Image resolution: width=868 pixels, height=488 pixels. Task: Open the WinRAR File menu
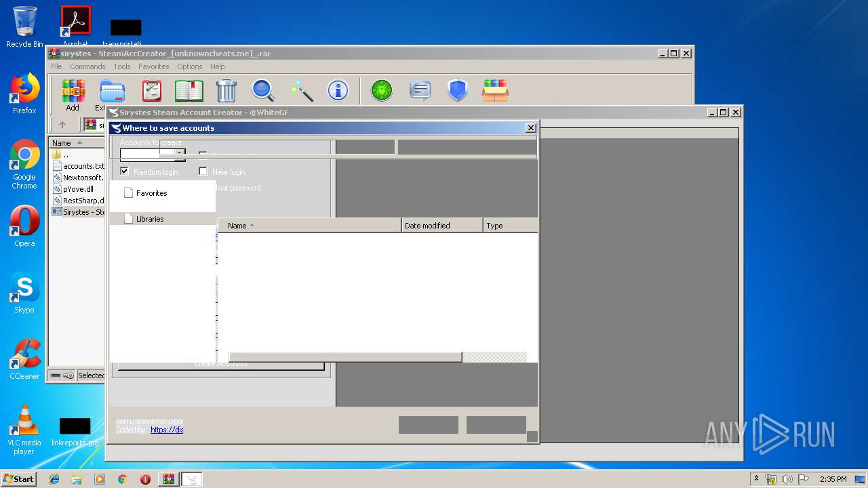click(56, 66)
